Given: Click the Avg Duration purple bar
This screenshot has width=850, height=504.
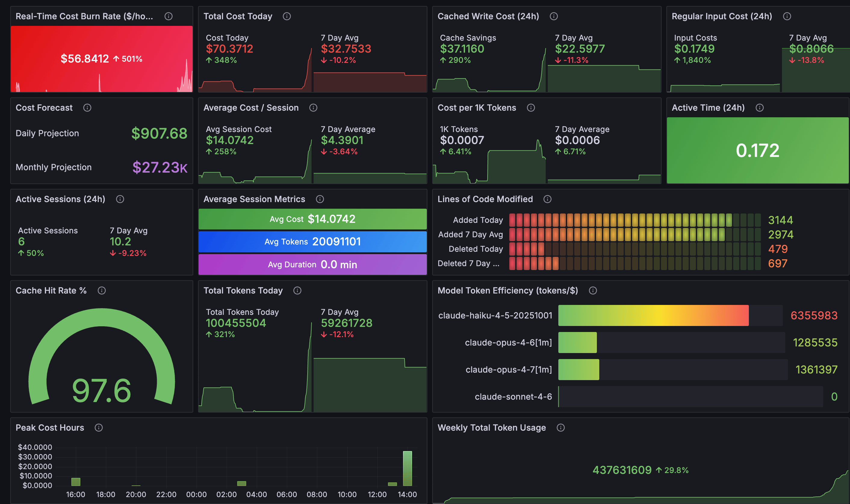Looking at the screenshot, I should click(312, 264).
